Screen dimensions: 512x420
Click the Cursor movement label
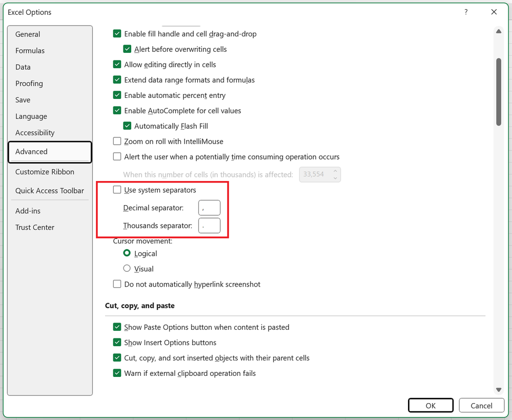click(142, 242)
